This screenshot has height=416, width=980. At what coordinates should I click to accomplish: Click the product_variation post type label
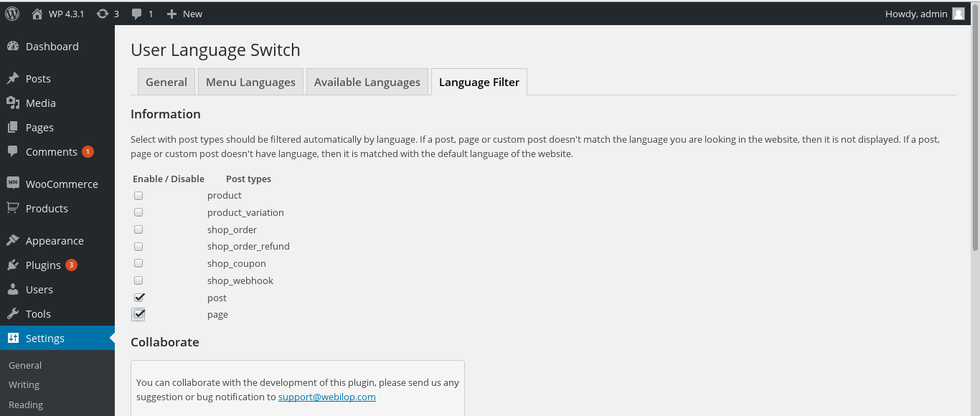click(245, 212)
